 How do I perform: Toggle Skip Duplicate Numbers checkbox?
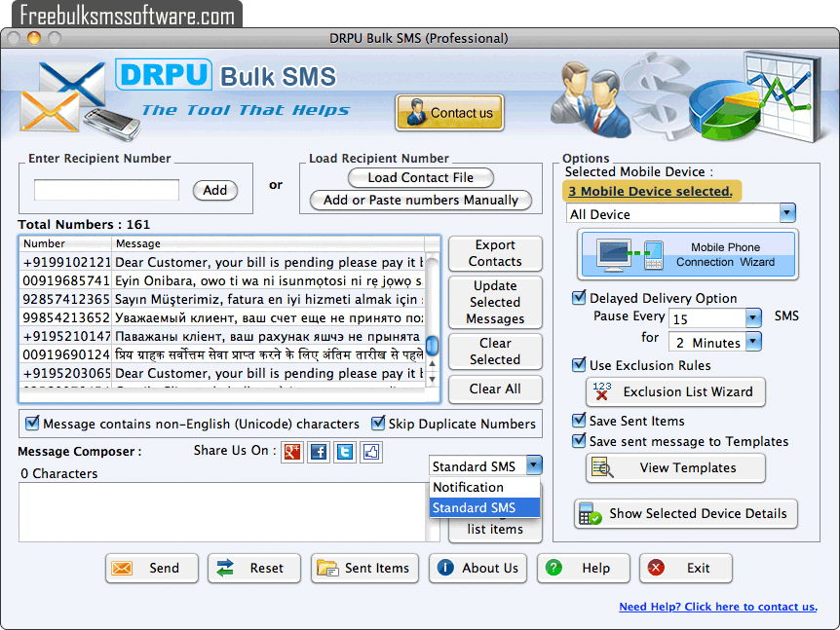point(378,423)
